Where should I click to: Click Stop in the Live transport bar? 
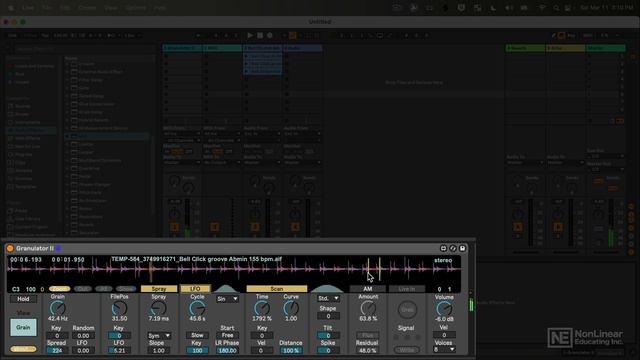260,36
